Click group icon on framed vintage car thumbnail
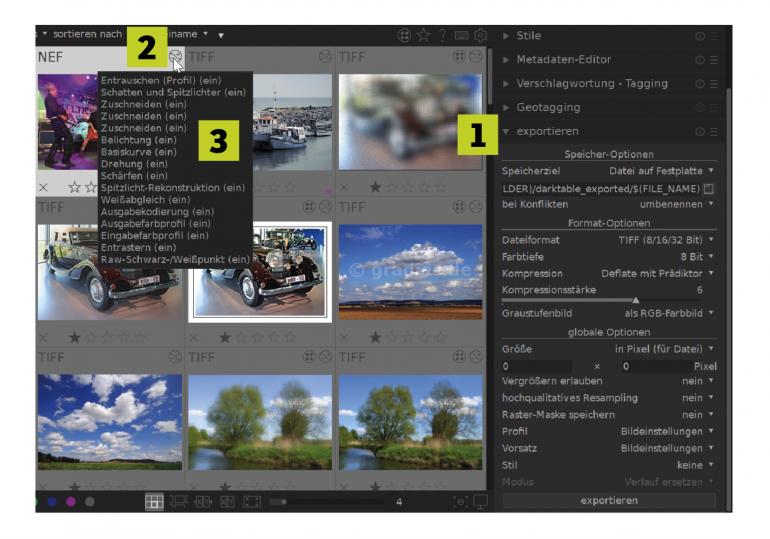Screen dimensions: 770x539 pyautogui.click(x=309, y=207)
